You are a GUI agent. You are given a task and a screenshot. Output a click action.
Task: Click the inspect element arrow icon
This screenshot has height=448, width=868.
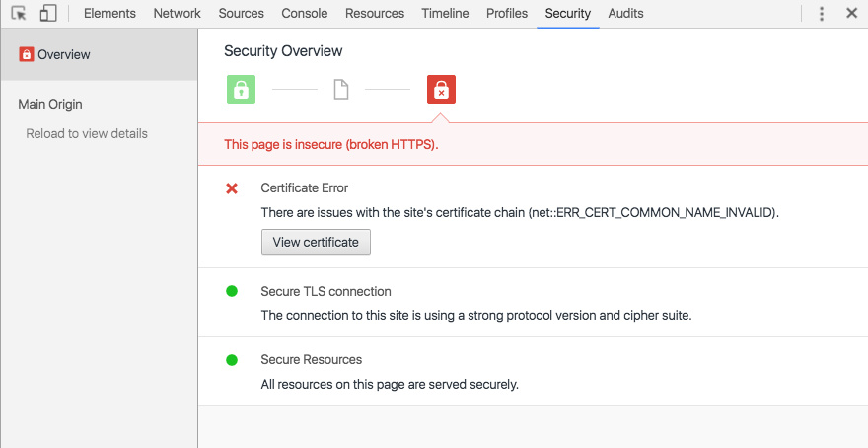[x=19, y=14]
